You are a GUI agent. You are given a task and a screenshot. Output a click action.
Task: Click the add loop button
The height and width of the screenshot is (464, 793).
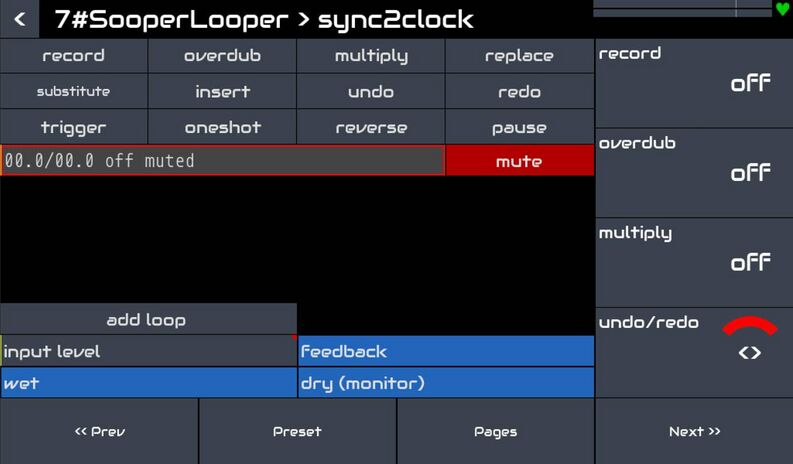[148, 320]
